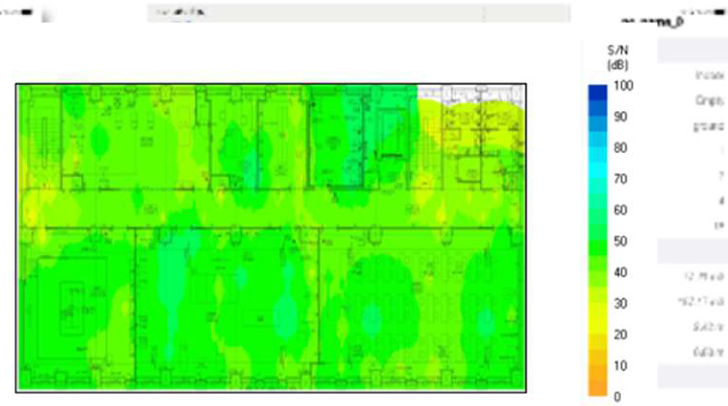728x406 pixels.
Task: Click the 80 label on the legend scale
Action: tap(620, 148)
